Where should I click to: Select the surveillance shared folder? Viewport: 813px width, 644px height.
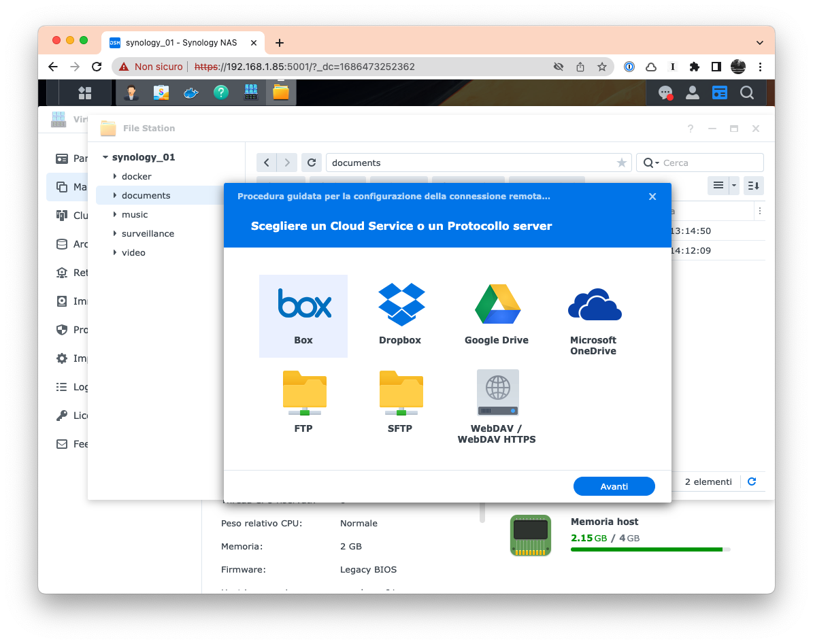click(148, 234)
